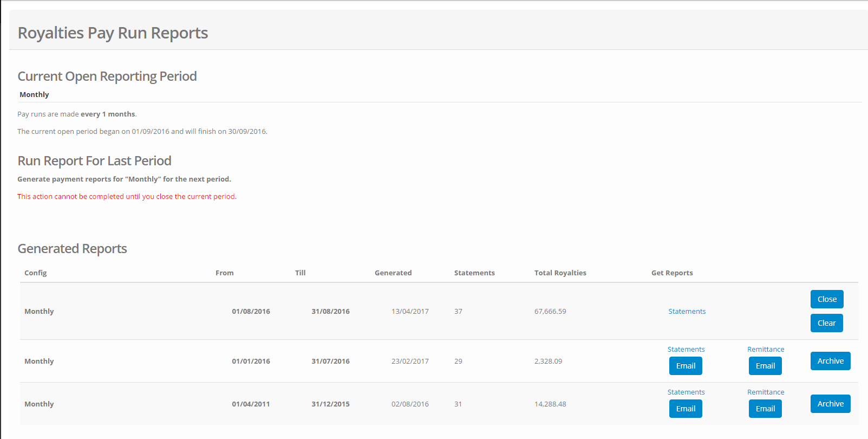Archive the report starting 01/01/2016
868x439 pixels.
830,361
